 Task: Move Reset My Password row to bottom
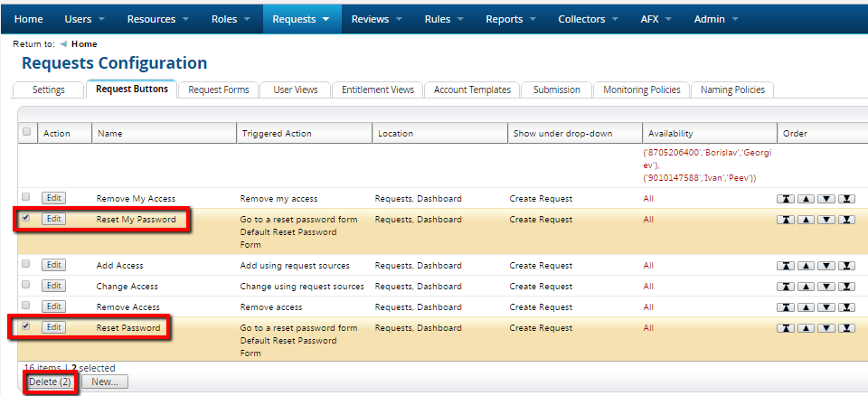846,220
